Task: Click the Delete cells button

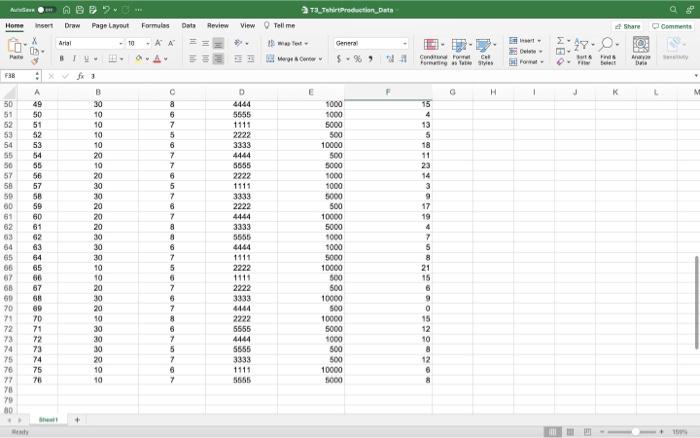Action: tap(525, 51)
